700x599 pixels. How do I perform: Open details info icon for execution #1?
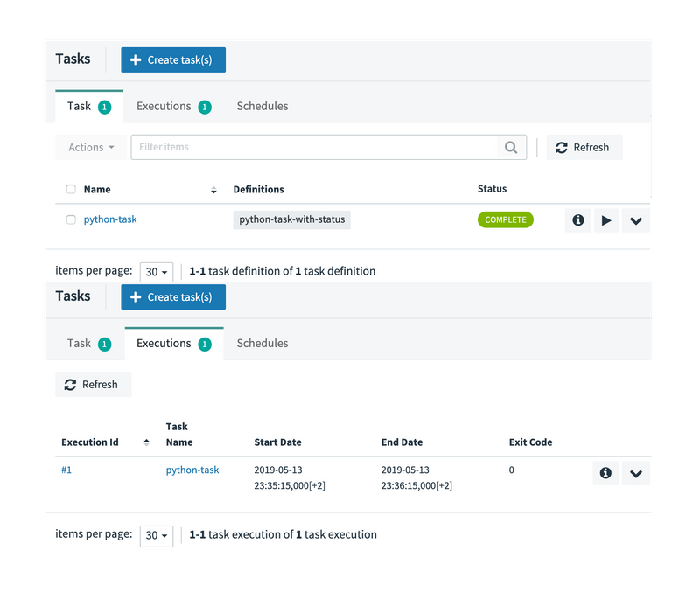605,473
